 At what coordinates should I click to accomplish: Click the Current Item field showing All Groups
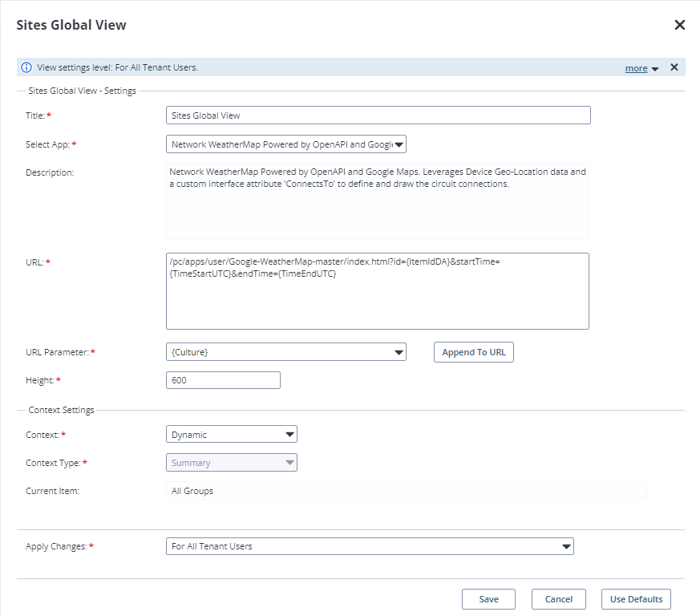coord(406,491)
